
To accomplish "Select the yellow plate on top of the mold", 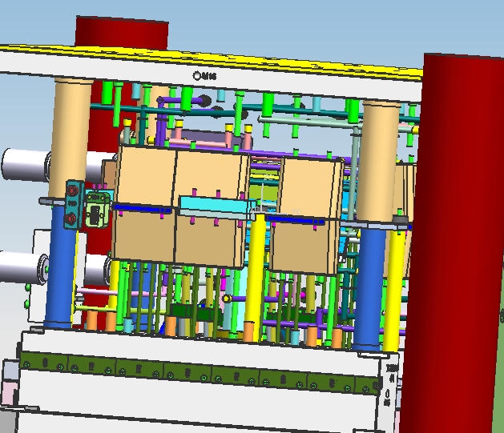I will [212, 62].
